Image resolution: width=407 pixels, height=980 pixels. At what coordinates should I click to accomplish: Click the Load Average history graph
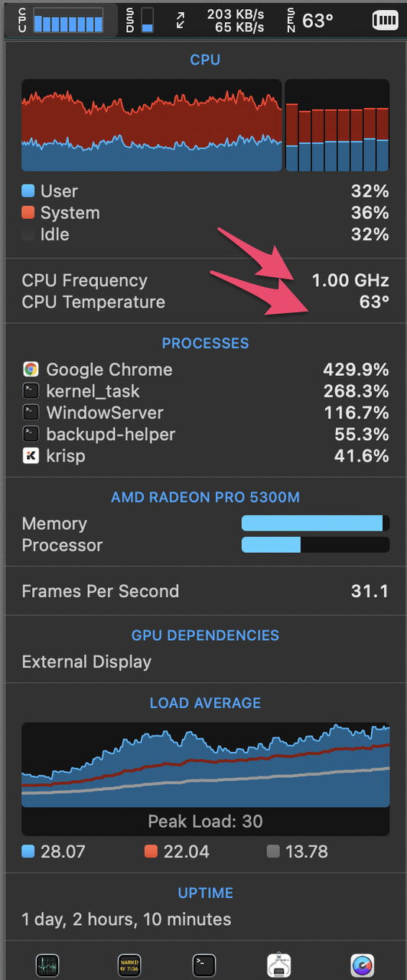pyautogui.click(x=205, y=779)
